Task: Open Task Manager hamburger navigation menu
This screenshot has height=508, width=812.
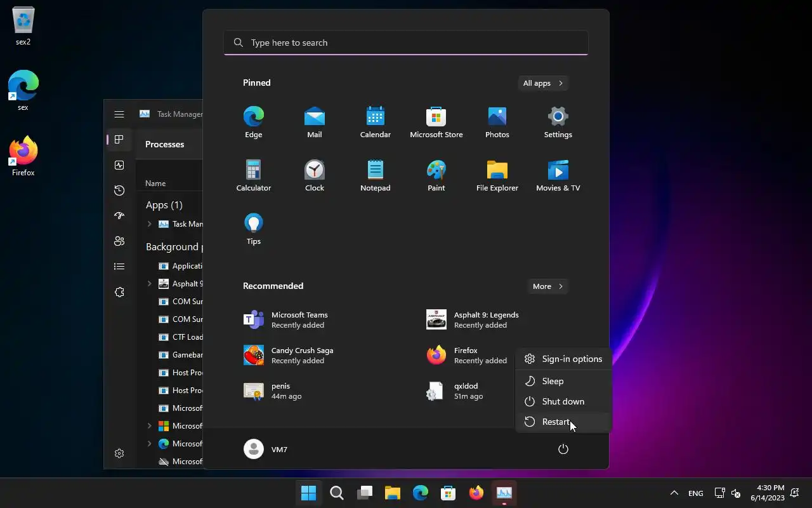Action: 119,114
